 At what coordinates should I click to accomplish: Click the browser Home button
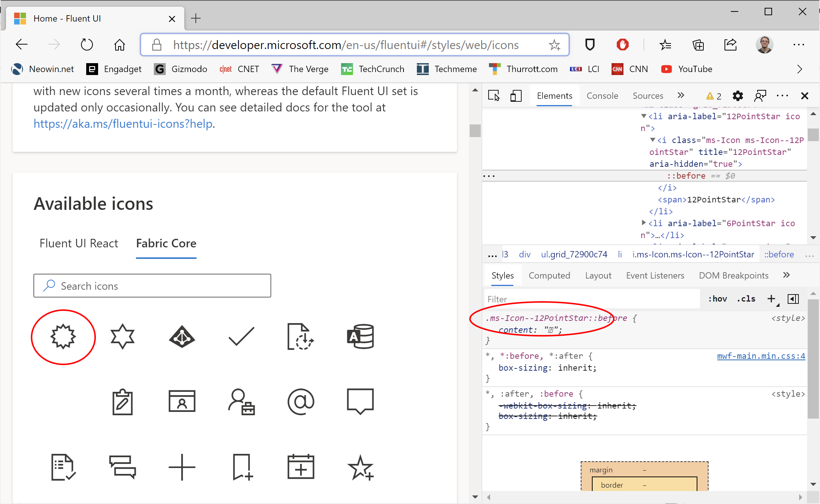(119, 45)
